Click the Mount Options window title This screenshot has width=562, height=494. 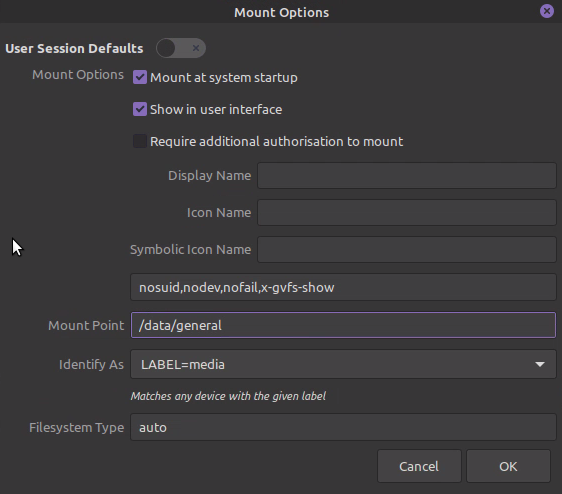(281, 13)
